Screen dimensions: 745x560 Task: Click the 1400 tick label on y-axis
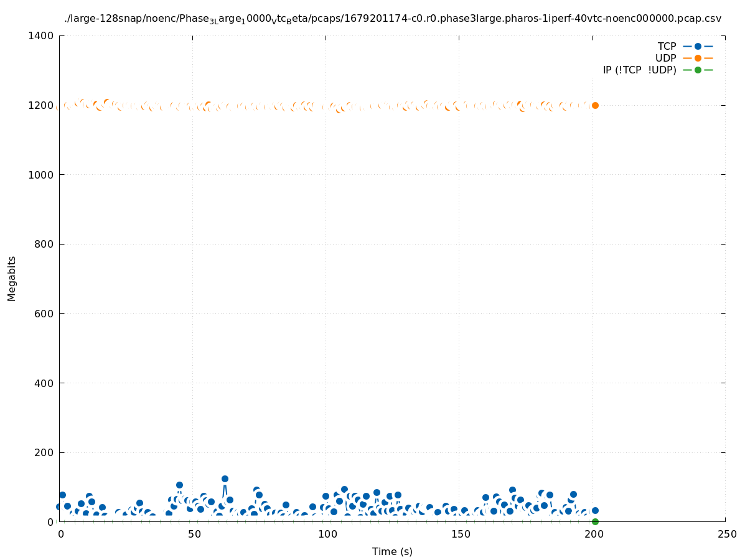click(x=40, y=35)
